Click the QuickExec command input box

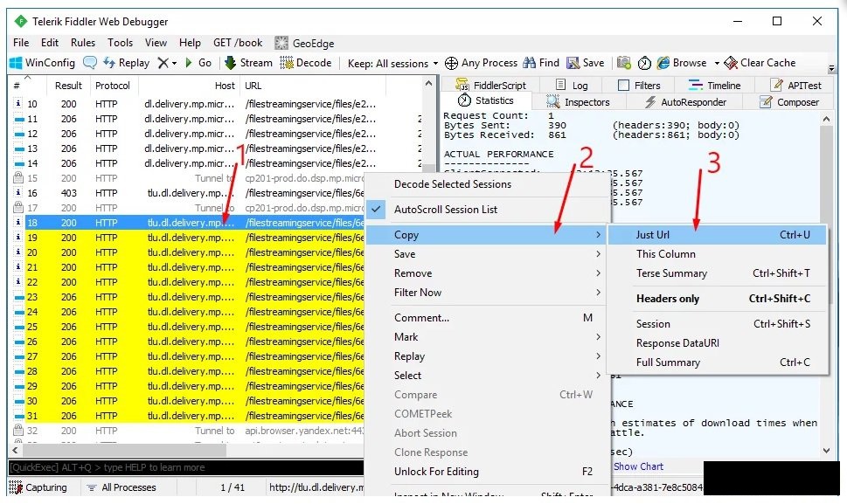tap(186, 467)
